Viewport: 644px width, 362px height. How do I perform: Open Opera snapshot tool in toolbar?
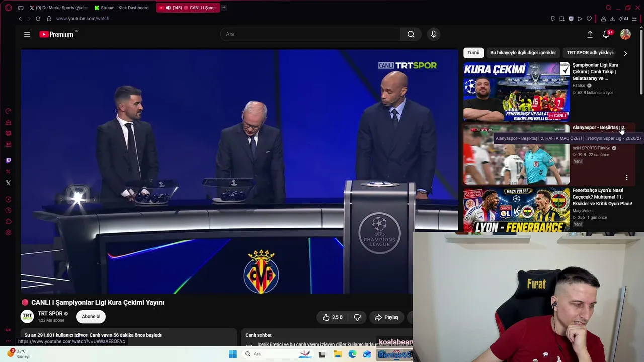(x=561, y=19)
